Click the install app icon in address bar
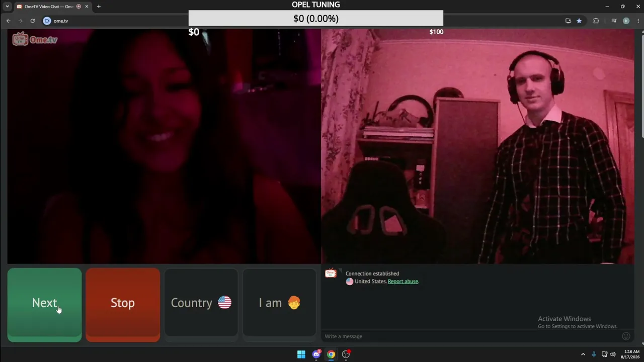The height and width of the screenshot is (362, 644). tap(568, 21)
